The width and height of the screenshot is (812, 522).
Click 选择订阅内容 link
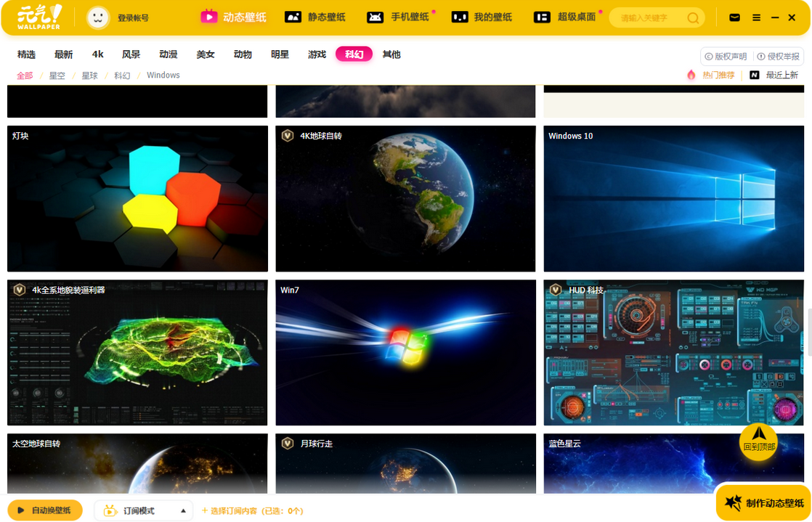point(252,510)
